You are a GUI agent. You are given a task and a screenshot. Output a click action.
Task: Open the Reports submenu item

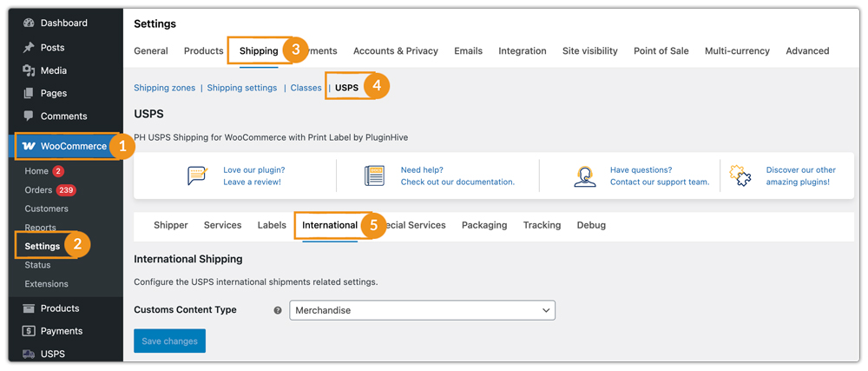pos(41,228)
